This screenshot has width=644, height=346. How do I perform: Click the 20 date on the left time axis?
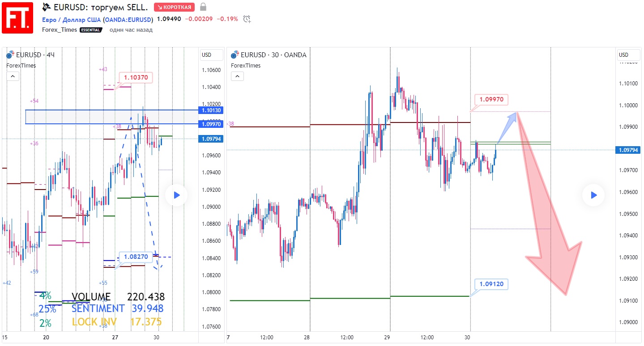[46, 338]
